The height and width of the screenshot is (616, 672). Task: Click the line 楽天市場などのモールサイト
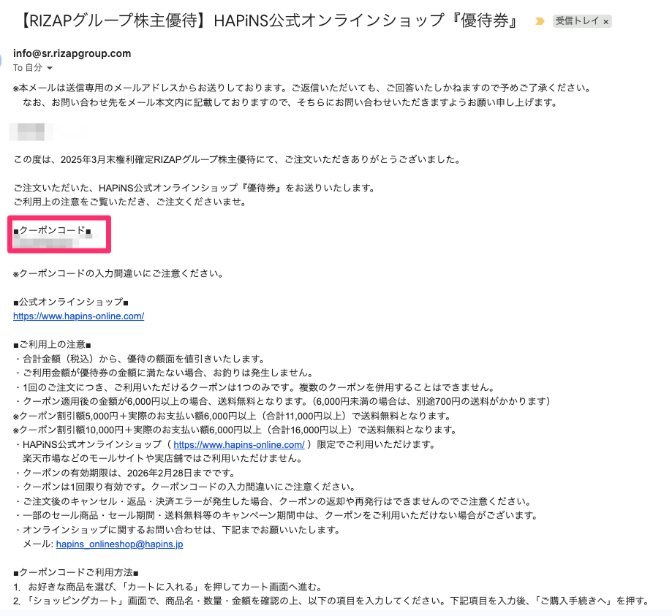pyautogui.click(x=163, y=458)
